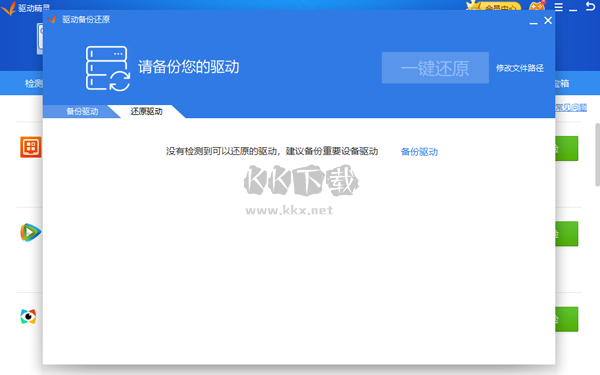This screenshot has height=375, width=600.
Task: Click the 会员中心 button in the title bar
Action: [x=494, y=6]
